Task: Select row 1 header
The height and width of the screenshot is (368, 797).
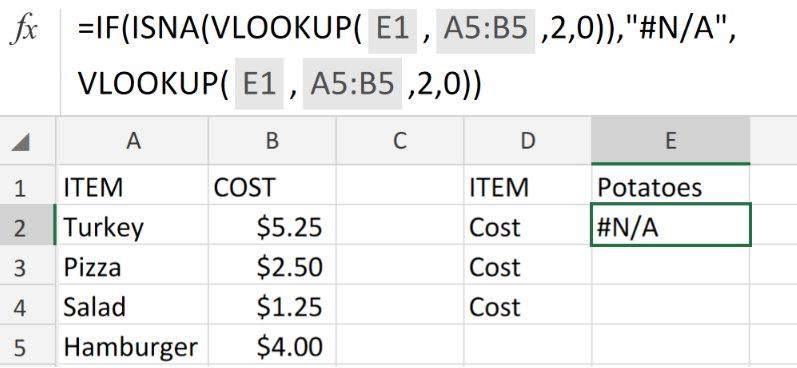Action: (20, 188)
